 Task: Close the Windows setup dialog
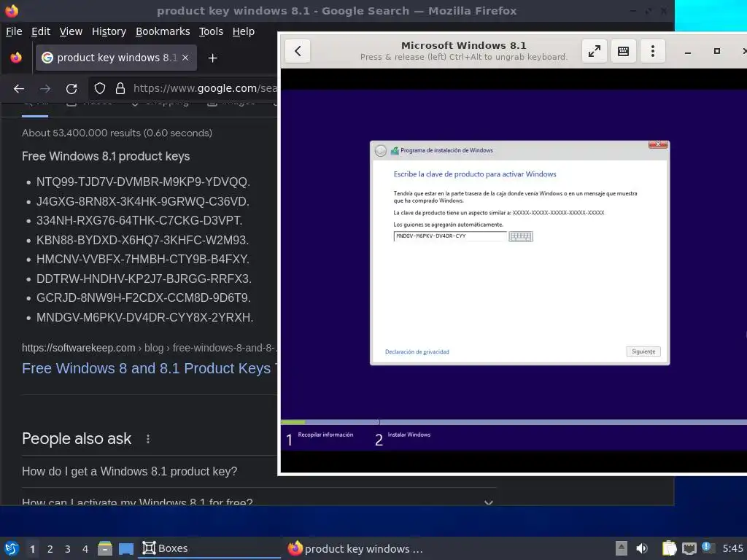(x=658, y=144)
